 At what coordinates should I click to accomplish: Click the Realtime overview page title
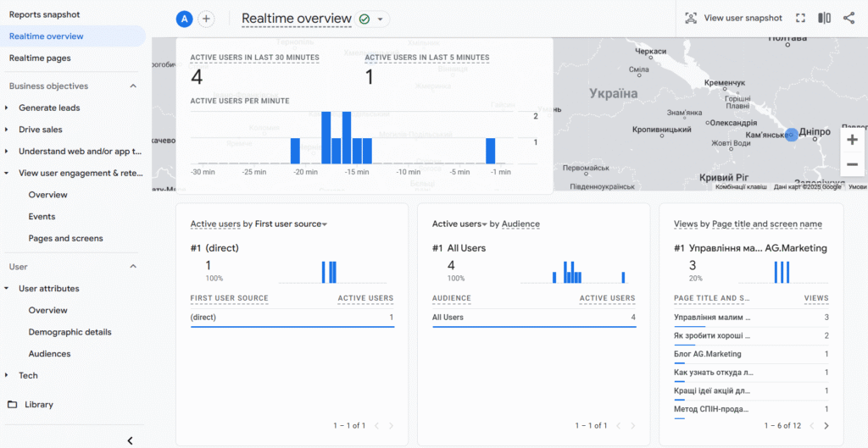[x=297, y=19]
